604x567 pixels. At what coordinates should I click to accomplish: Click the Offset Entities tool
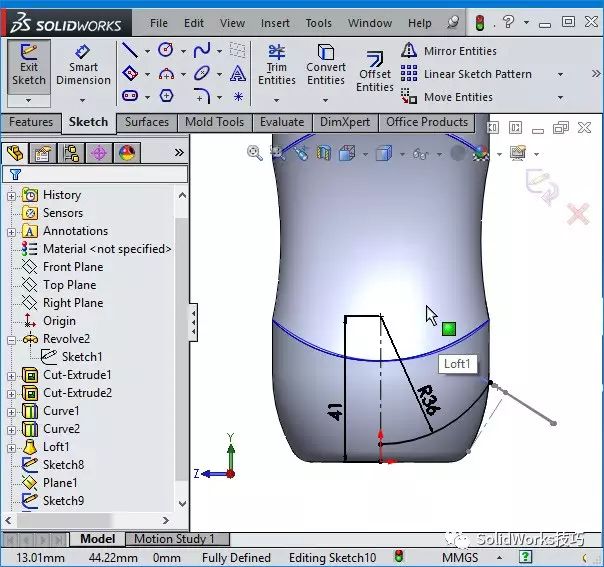pyautogui.click(x=375, y=72)
